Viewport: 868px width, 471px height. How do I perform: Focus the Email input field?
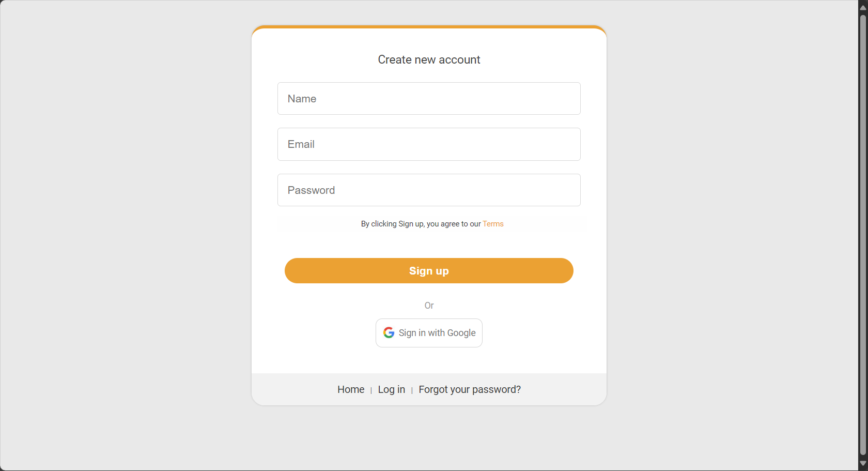point(429,144)
